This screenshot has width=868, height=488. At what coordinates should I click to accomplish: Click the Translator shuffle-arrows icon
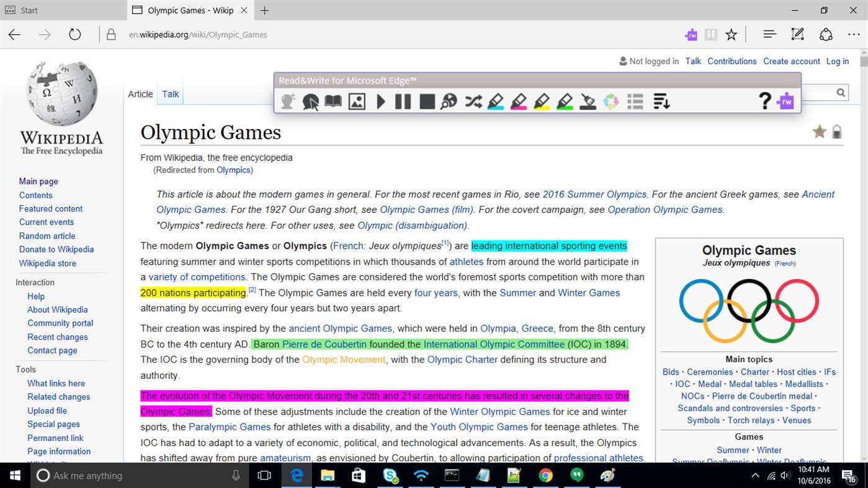pos(473,101)
